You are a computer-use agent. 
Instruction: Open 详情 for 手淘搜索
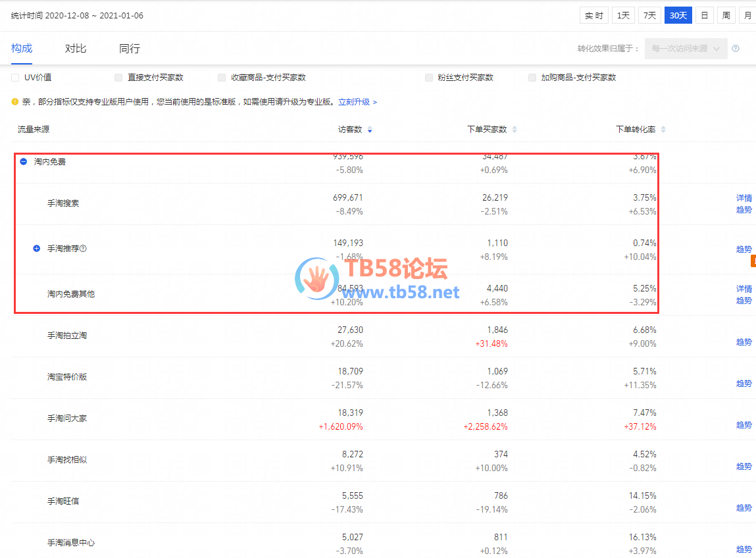(x=743, y=198)
